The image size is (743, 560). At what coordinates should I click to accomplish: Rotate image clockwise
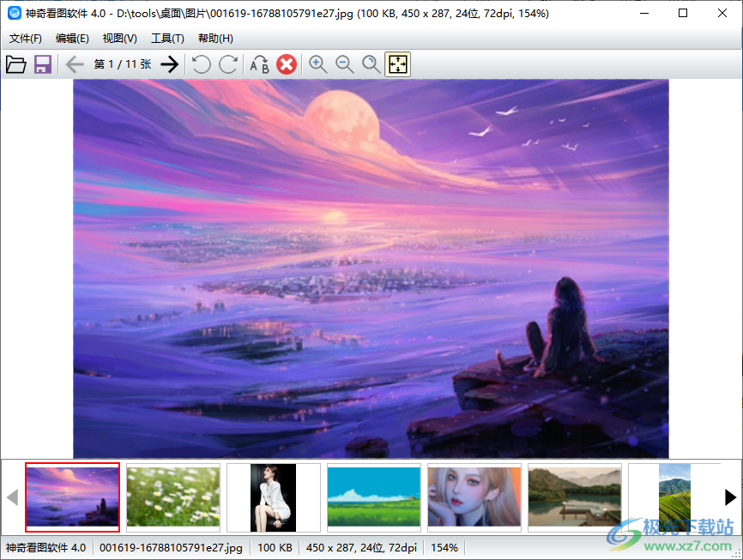[228, 64]
